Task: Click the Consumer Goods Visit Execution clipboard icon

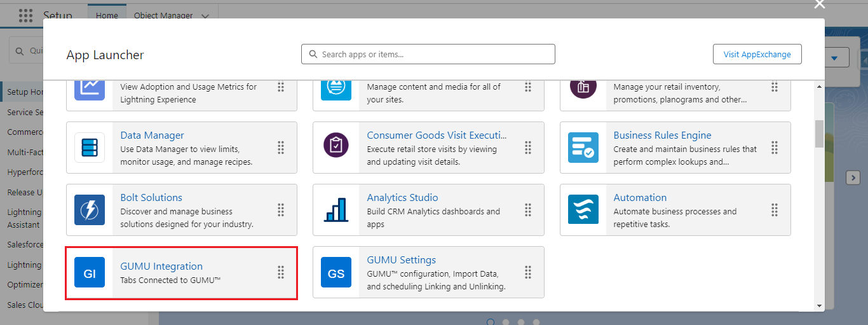Action: click(x=336, y=148)
